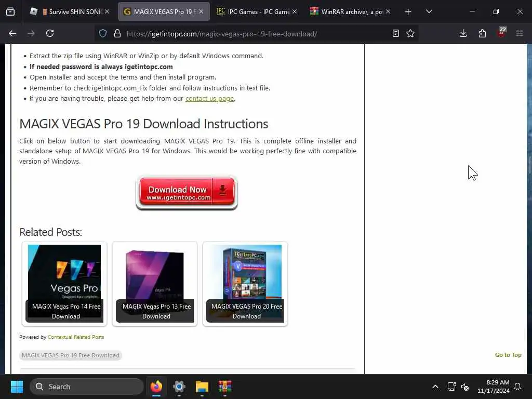Image resolution: width=532 pixels, height=399 pixels.
Task: Click the MAGIX VEGAS Pro 19 Download Instructions heading
Action: pyautogui.click(x=144, y=124)
